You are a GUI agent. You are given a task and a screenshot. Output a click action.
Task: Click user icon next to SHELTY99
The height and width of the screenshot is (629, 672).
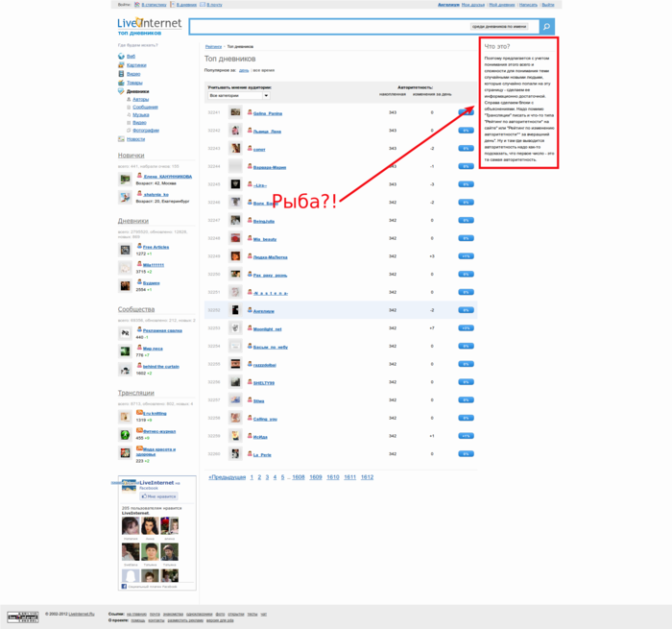250,382
